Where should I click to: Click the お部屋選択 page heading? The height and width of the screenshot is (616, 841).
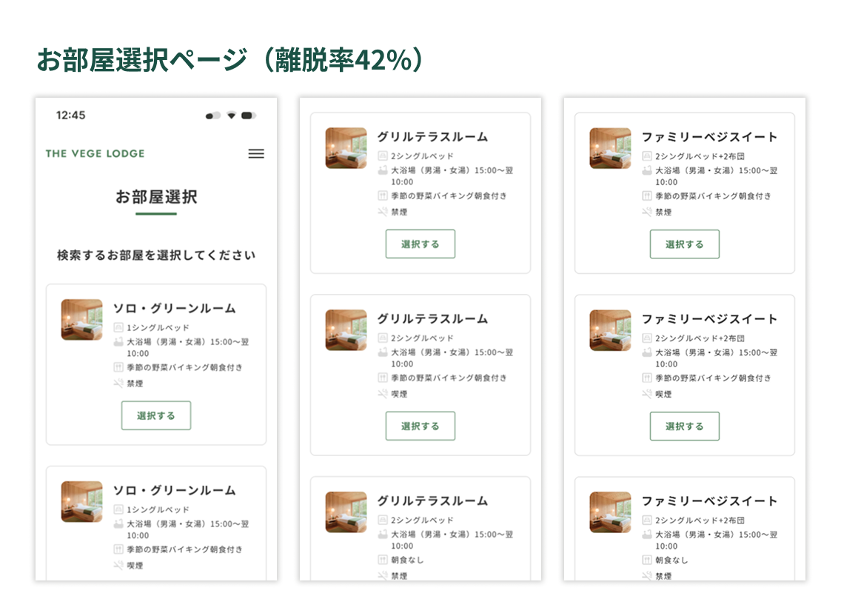(156, 197)
